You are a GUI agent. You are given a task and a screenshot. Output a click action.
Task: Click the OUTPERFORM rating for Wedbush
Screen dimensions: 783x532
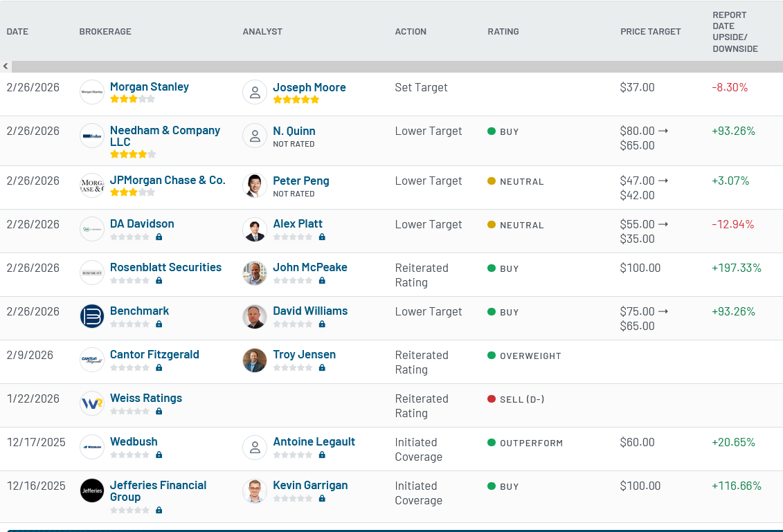[x=525, y=443]
